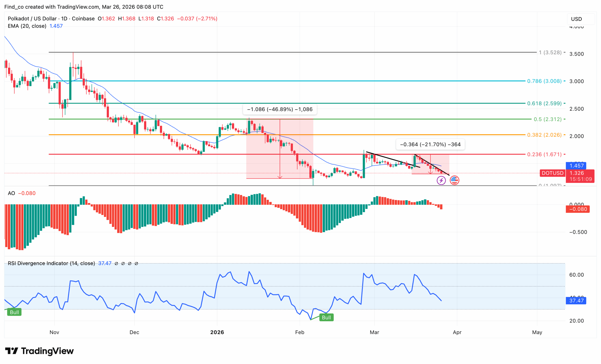Click the Bull label at left RSI edge

[14, 312]
